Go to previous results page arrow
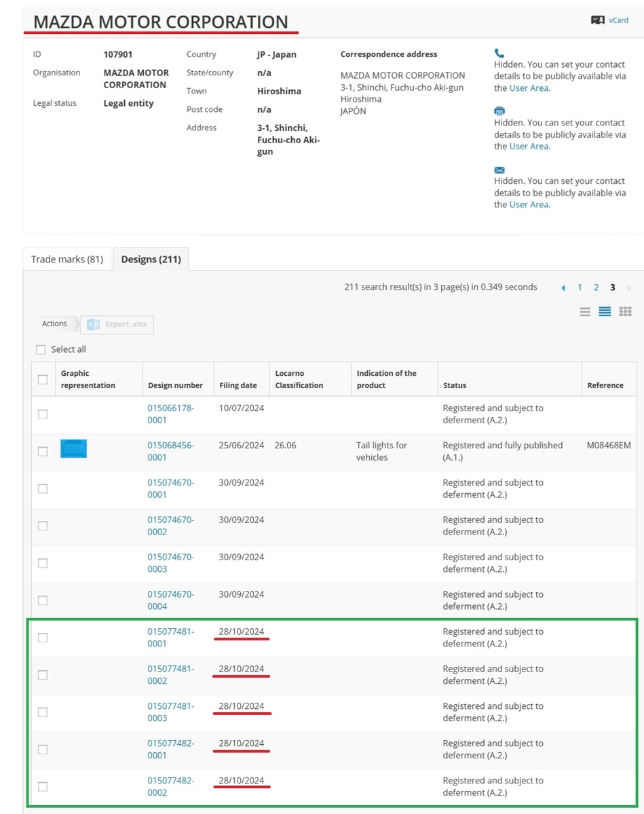 point(563,288)
